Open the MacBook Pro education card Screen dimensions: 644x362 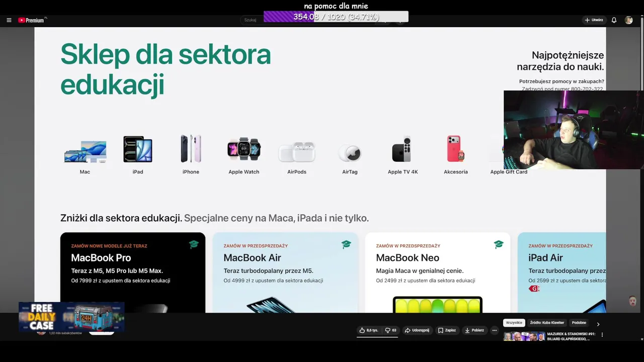133,273
